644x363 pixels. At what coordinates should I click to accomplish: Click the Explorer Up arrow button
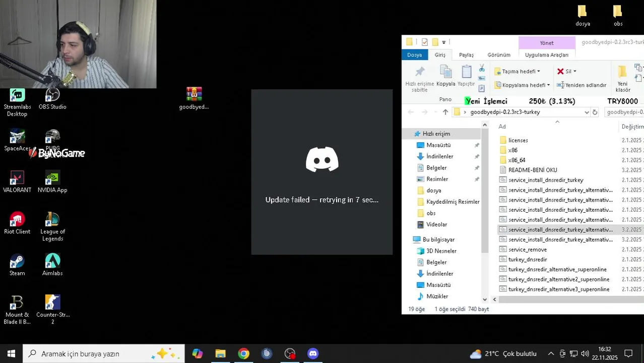coord(445,112)
